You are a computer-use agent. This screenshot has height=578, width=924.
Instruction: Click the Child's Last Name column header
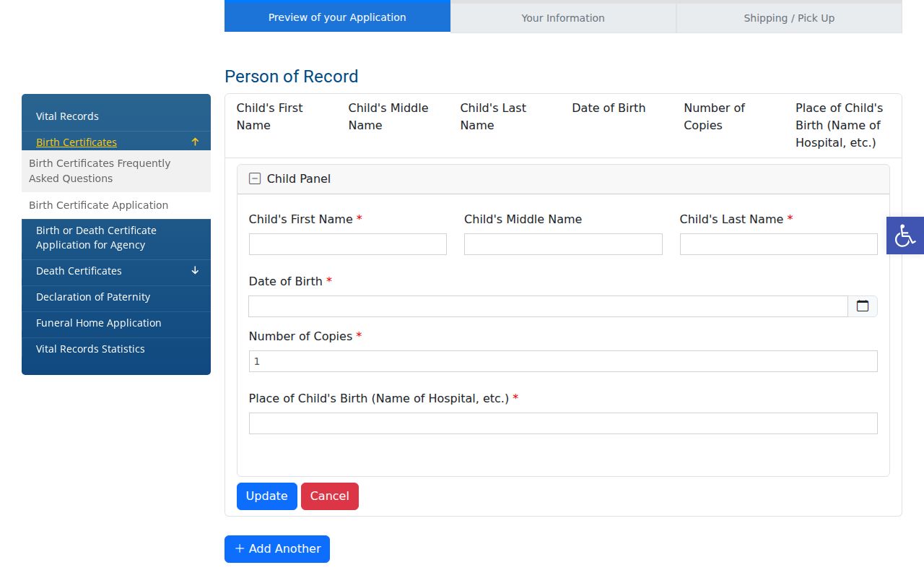(x=493, y=116)
